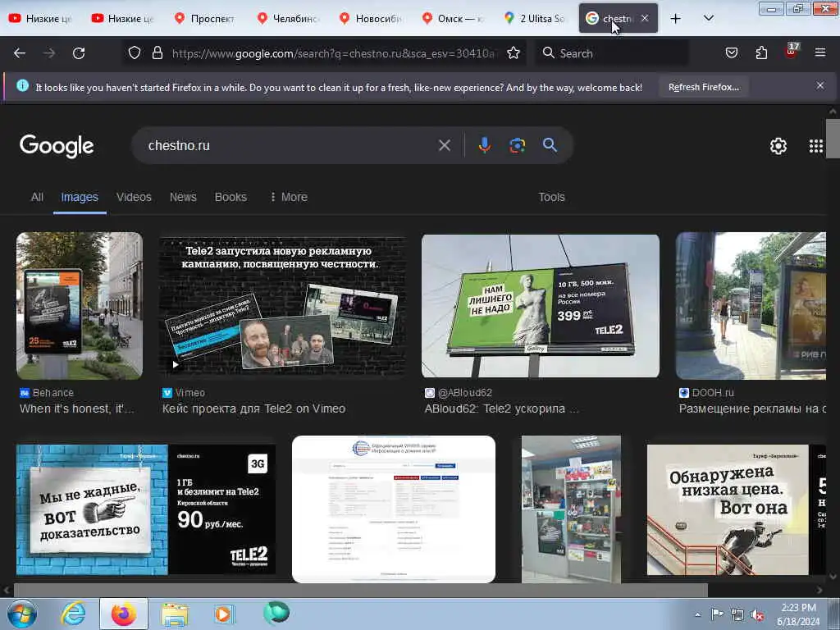This screenshot has width=840, height=630.
Task: Open the tracking protection shield icon
Action: (x=135, y=52)
